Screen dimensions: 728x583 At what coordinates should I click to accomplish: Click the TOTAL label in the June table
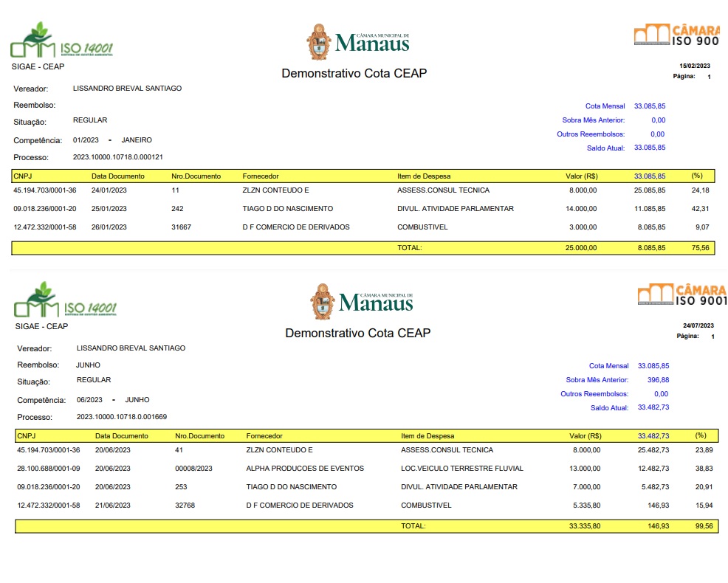[413, 526]
